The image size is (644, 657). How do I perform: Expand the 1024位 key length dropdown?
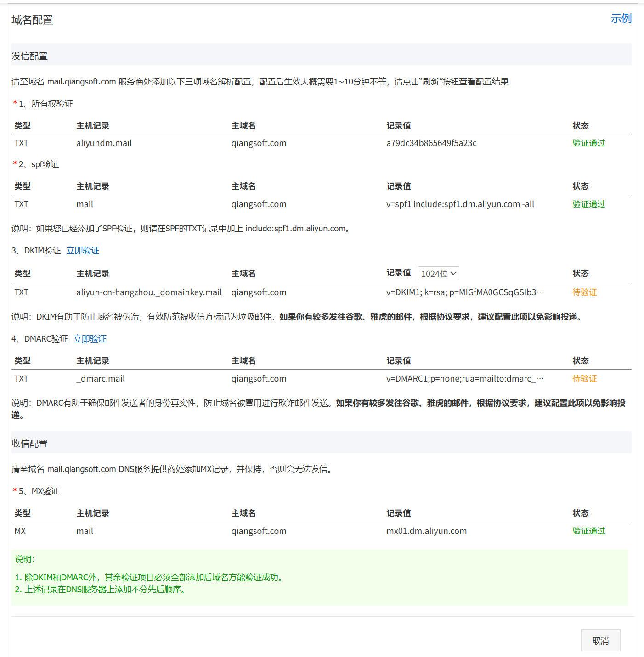click(x=438, y=274)
